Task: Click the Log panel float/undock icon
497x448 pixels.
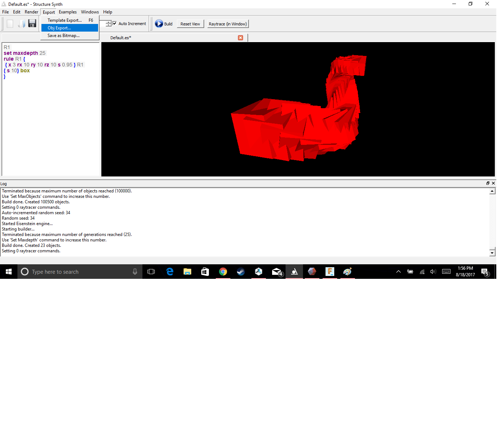Action: [488, 183]
